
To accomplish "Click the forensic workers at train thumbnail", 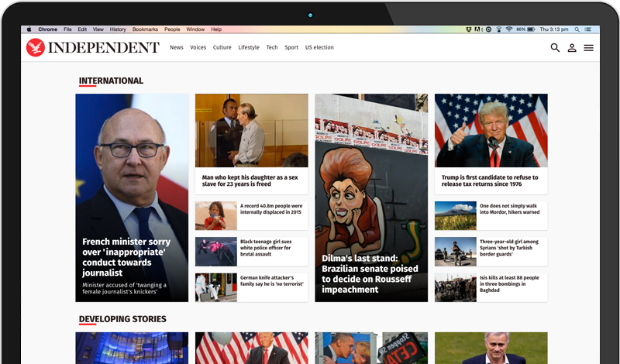I will (x=216, y=288).
